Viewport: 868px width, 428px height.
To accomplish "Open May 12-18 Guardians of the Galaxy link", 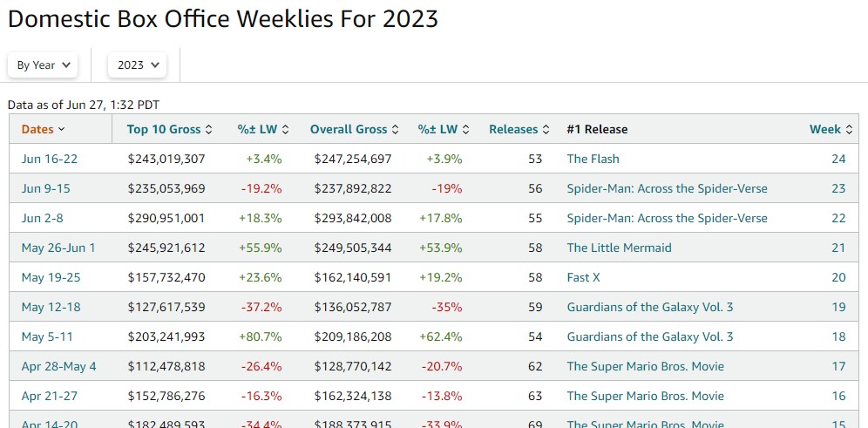I will pos(649,307).
